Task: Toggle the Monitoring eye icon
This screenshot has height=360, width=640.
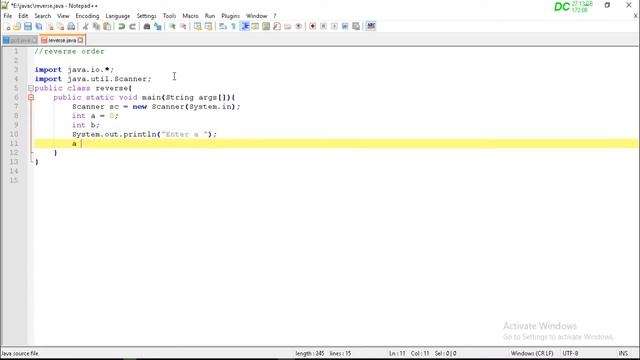Action: [x=298, y=27]
